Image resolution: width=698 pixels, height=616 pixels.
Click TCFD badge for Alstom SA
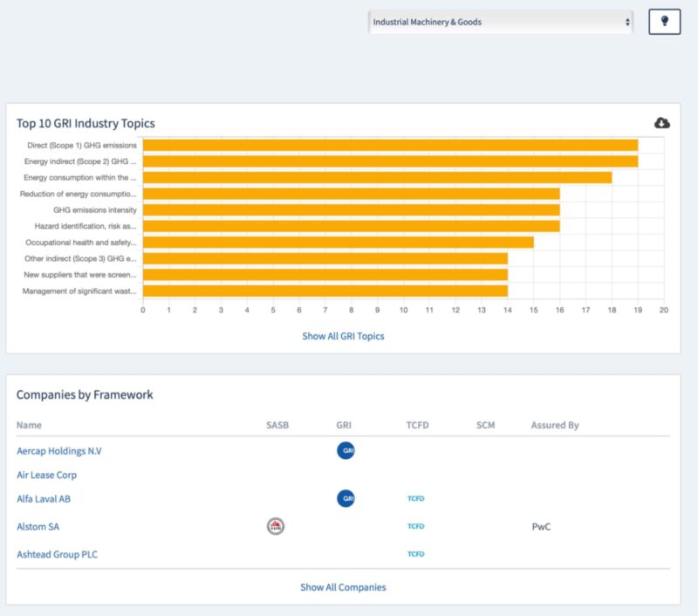pos(415,527)
